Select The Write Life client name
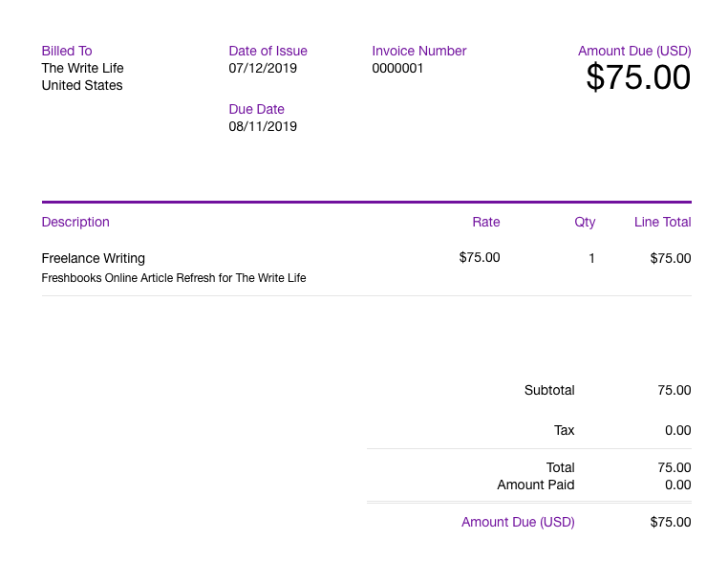This screenshot has width=728, height=582. click(x=83, y=68)
